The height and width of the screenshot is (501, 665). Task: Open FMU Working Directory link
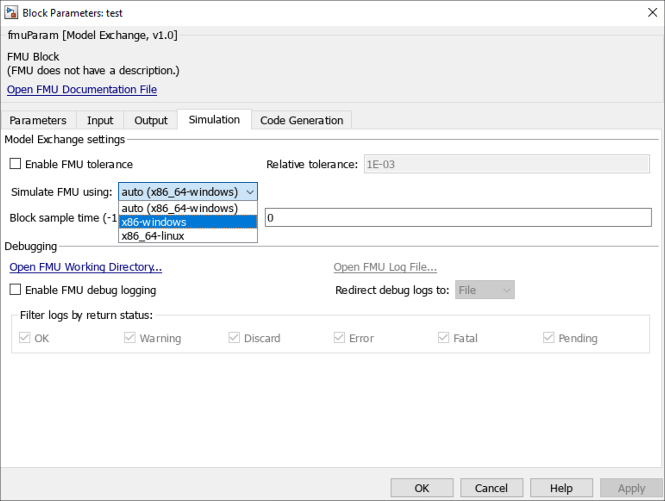pos(86,267)
